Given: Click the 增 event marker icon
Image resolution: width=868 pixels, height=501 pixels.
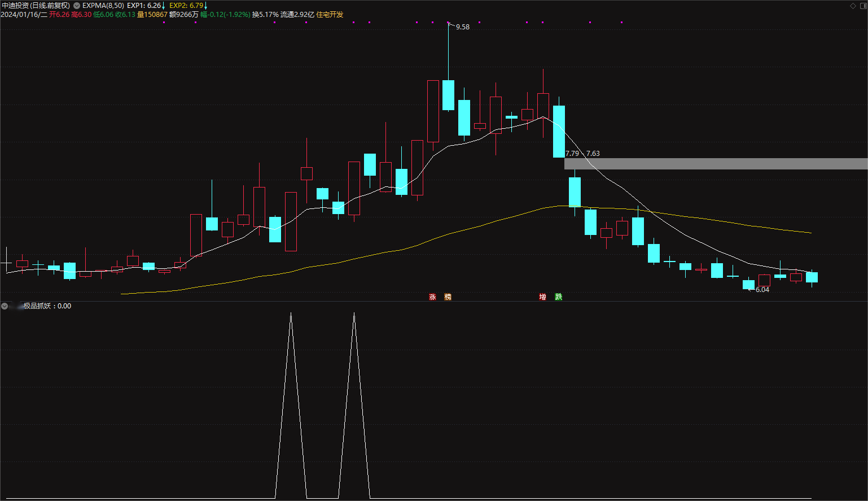Looking at the screenshot, I should pos(542,297).
